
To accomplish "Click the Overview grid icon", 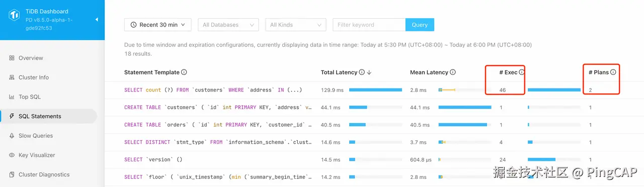I will coord(12,58).
